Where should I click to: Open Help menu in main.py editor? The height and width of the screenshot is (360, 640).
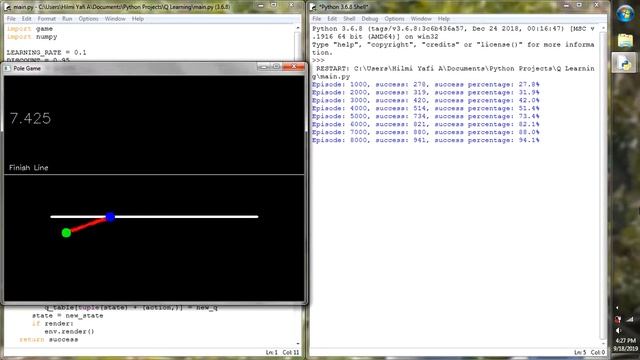138,19
